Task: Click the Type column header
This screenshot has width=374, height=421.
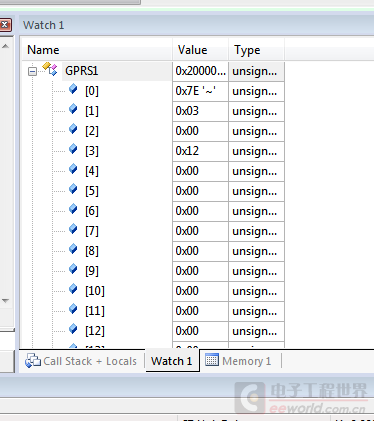Action: [257, 50]
